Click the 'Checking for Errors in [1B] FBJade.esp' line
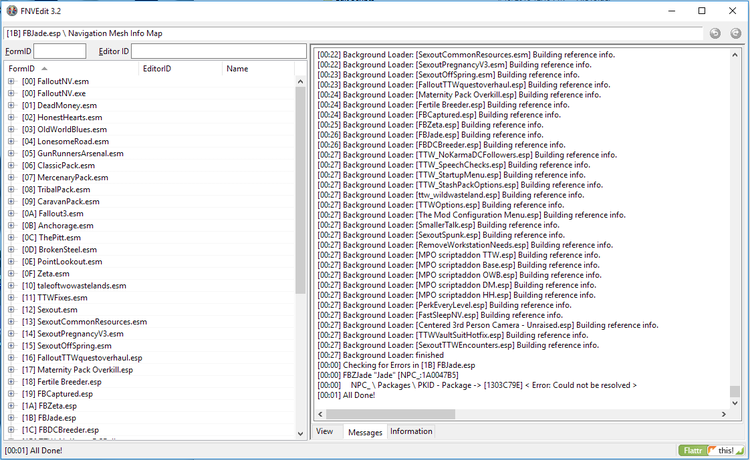The width and height of the screenshot is (750, 460). (396, 365)
